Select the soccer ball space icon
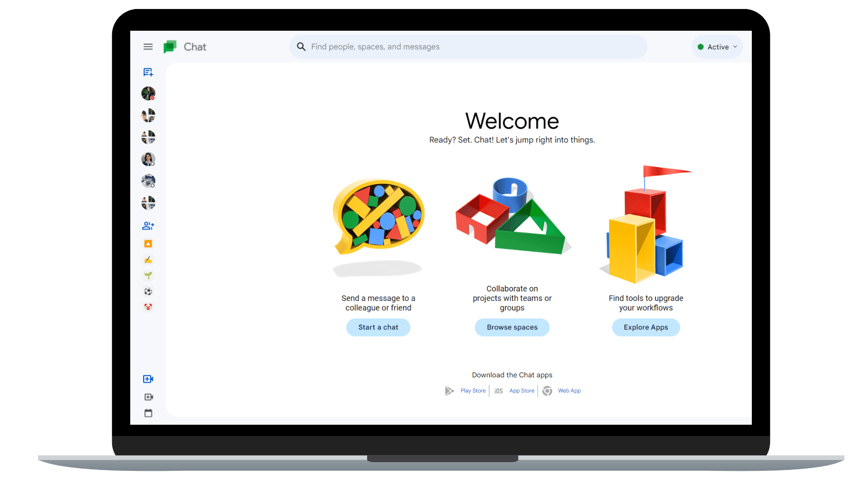Image resolution: width=868 pixels, height=488 pixels. pyautogui.click(x=148, y=291)
